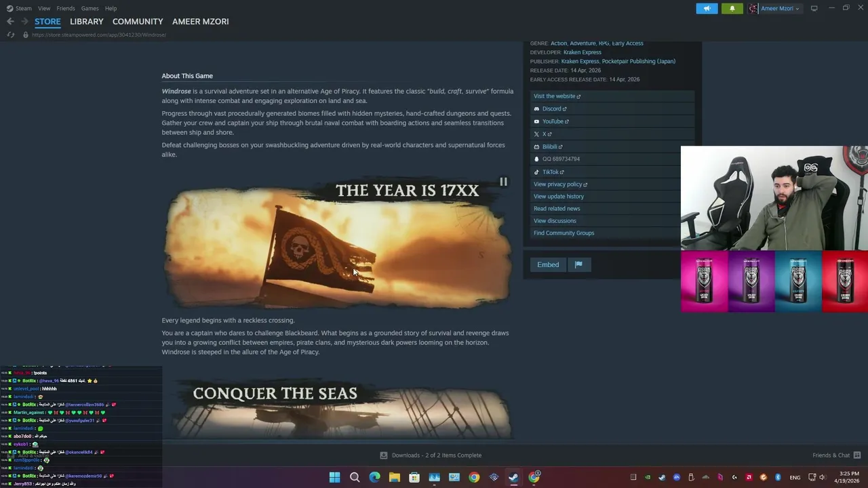Screen dimensions: 868x488
Task: Click the forward navigation arrow
Action: 24,22
